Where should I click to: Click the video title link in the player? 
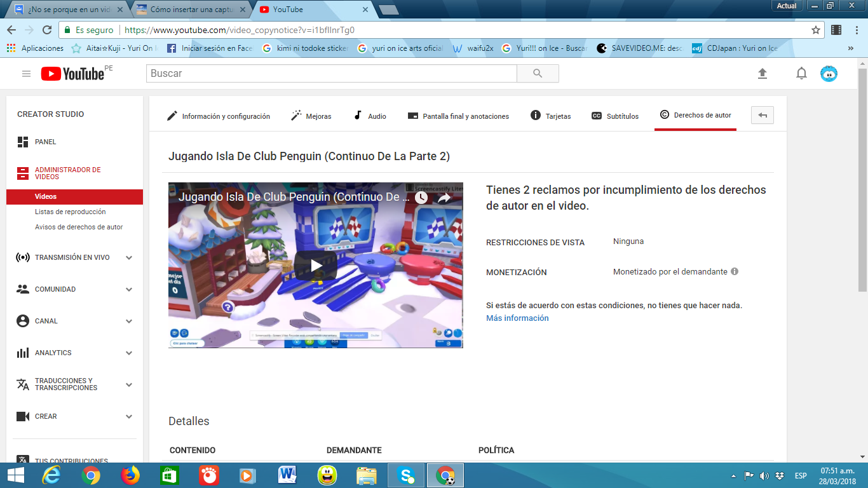(294, 197)
